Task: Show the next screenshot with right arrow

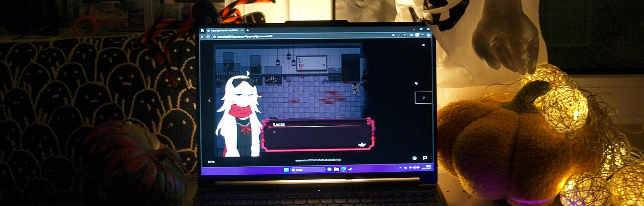Action: point(424,98)
